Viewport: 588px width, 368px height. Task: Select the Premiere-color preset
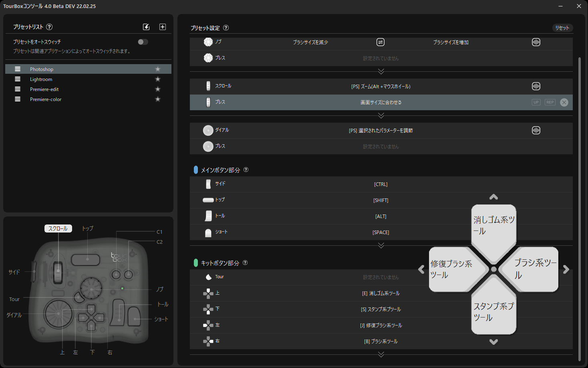pos(88,99)
